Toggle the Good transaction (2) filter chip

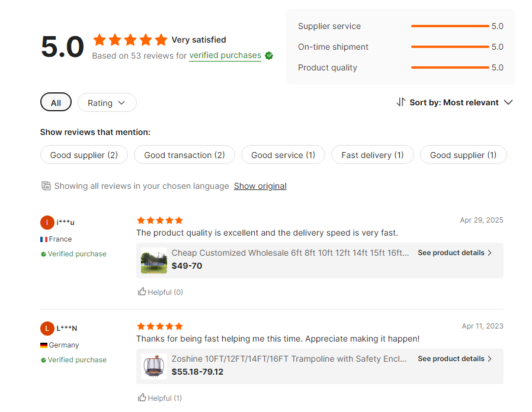click(x=184, y=155)
